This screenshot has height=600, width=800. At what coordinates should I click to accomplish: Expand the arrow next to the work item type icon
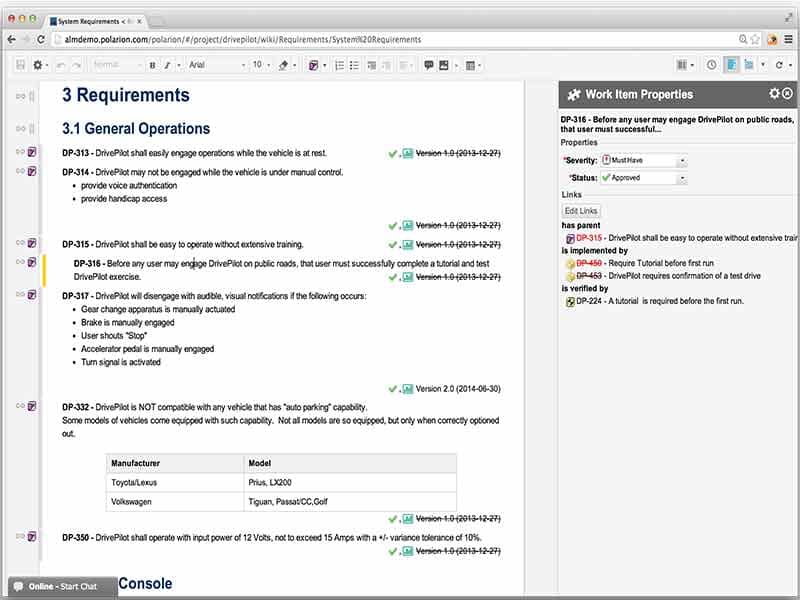click(x=324, y=66)
